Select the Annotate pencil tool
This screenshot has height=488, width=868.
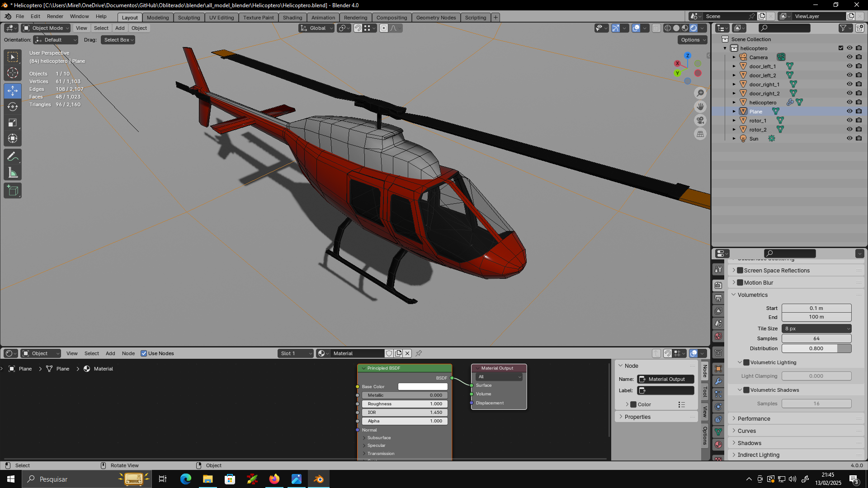[x=13, y=157]
